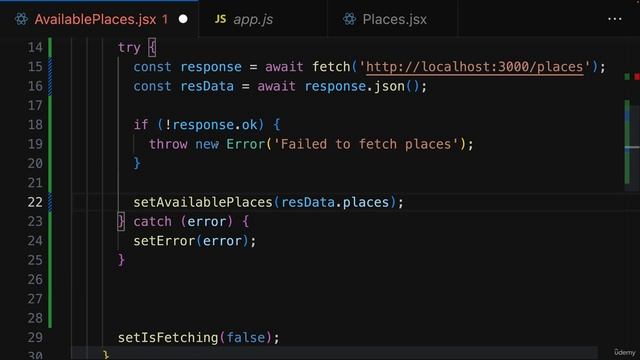The image size is (640, 360).
Task: Open the editor More Actions ellipsis menu
Action: click(x=615, y=19)
